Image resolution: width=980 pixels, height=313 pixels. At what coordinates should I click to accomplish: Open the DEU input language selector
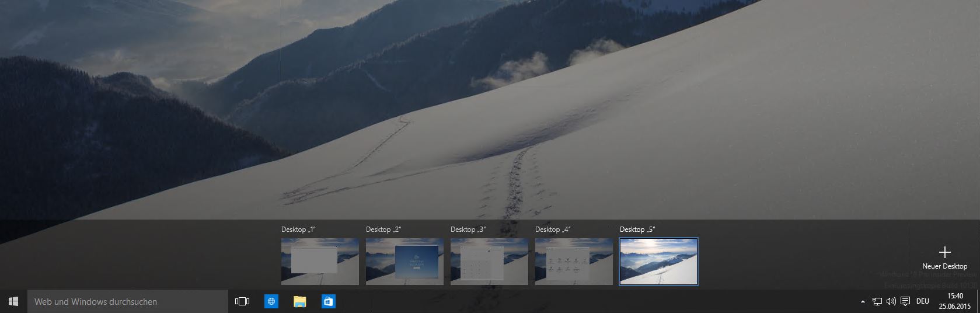click(x=923, y=301)
